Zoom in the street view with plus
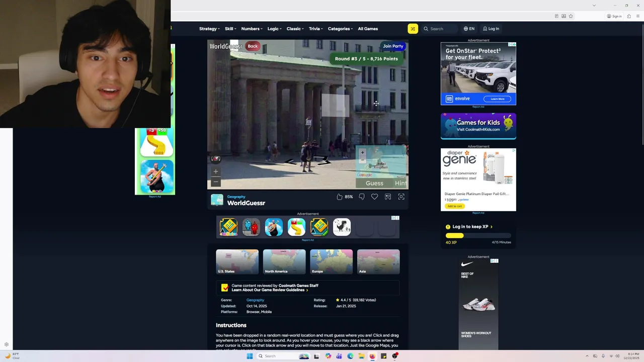This screenshot has width=644, height=362. pos(216,171)
